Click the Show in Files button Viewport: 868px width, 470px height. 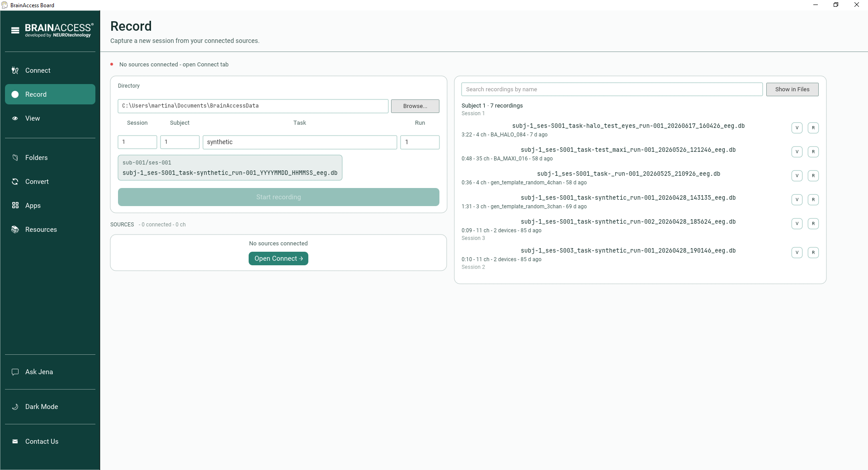pos(792,89)
